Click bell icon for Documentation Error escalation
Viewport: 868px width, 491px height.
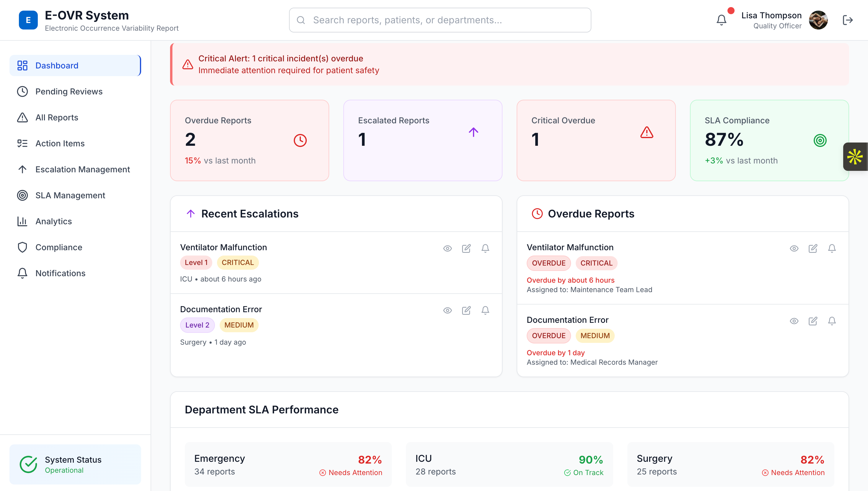[485, 310]
